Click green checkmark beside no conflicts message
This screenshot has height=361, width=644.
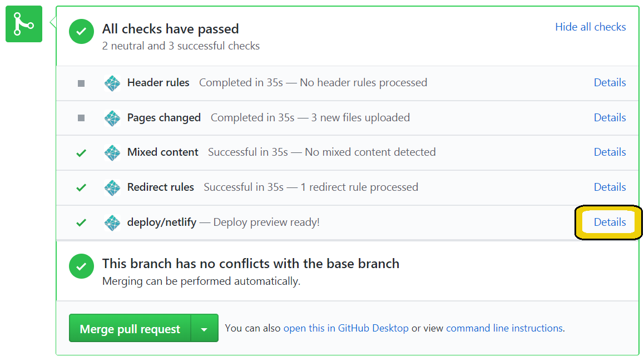click(x=81, y=266)
